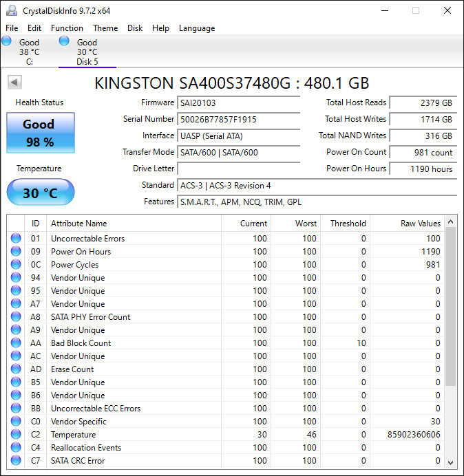The image size is (464, 476).
Task: Click the CrystalDiskInfo app icon in title bar
Action: pyautogui.click(x=12, y=10)
